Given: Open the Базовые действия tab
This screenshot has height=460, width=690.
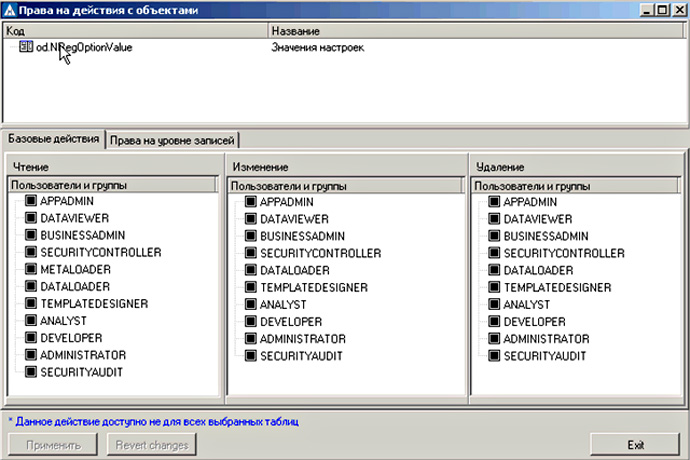Looking at the screenshot, I should click(x=53, y=138).
